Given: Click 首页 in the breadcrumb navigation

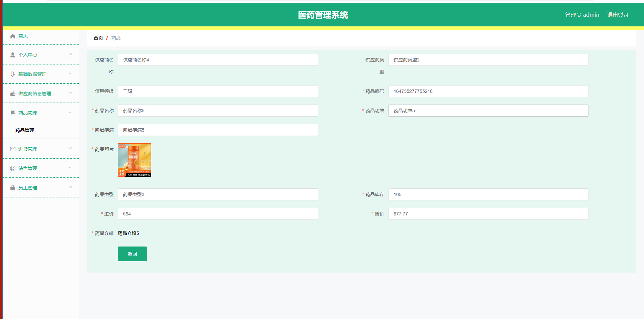Looking at the screenshot, I should coord(98,38).
